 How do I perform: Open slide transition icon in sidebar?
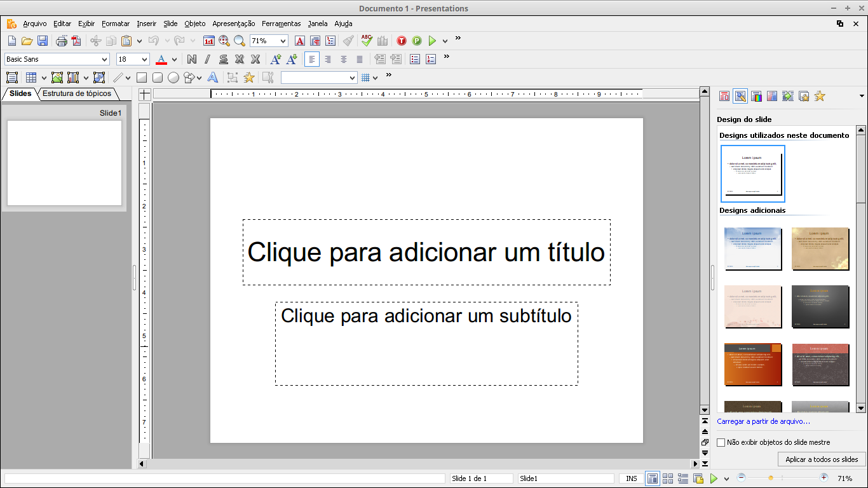(788, 96)
